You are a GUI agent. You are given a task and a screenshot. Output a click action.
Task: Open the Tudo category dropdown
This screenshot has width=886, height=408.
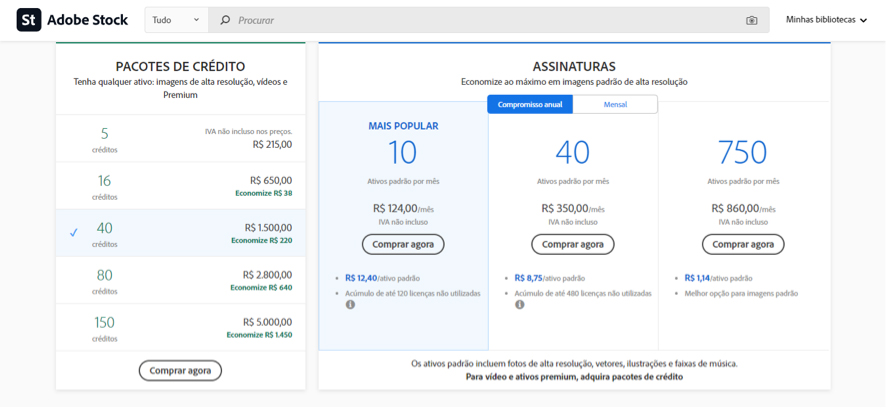[176, 20]
